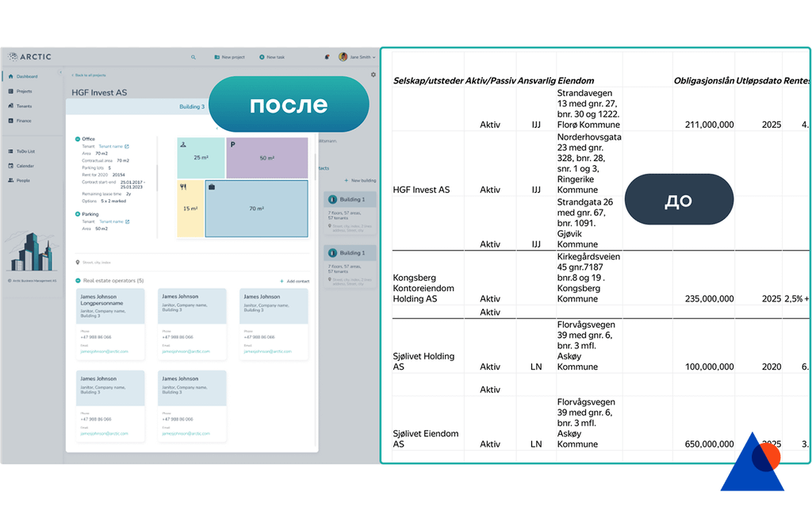Click the Street, city, index address text
This screenshot has width=812, height=511.
(x=96, y=263)
